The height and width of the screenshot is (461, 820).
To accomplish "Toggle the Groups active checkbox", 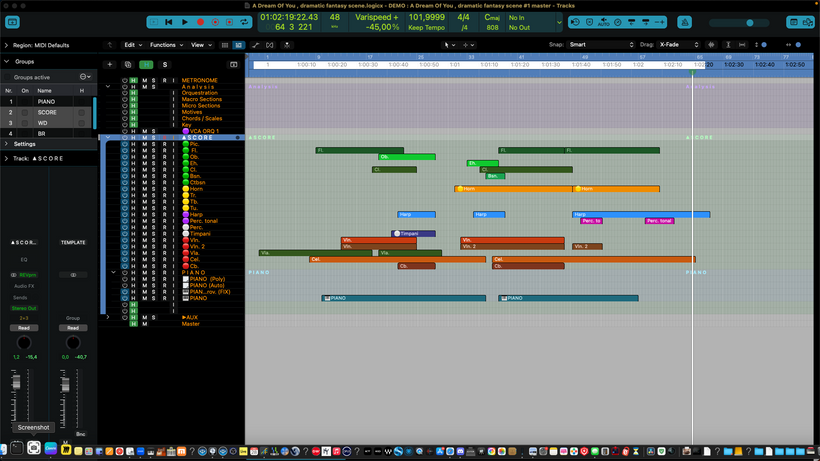I will click(x=7, y=77).
